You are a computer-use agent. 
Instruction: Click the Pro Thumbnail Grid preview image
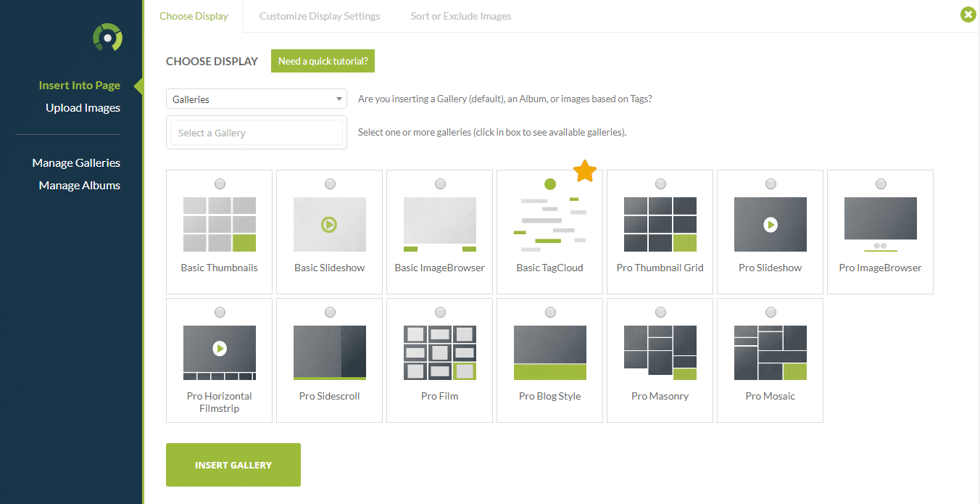(x=660, y=224)
